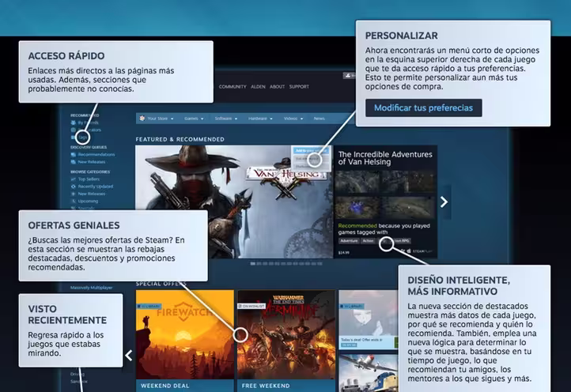This screenshot has width=571, height=392.
Task: Open the Recommendations discovery queue link
Action: (96, 155)
